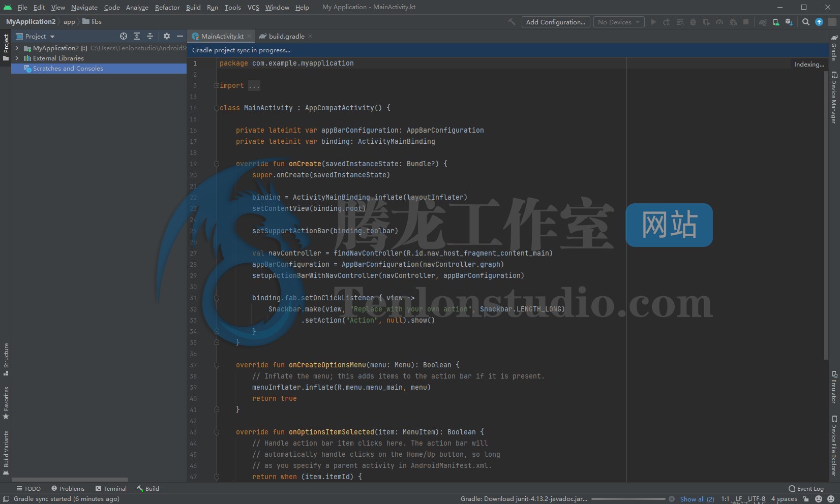Image resolution: width=840 pixels, height=504 pixels.
Task: Open the SDK Manager icon
Action: click(x=789, y=22)
